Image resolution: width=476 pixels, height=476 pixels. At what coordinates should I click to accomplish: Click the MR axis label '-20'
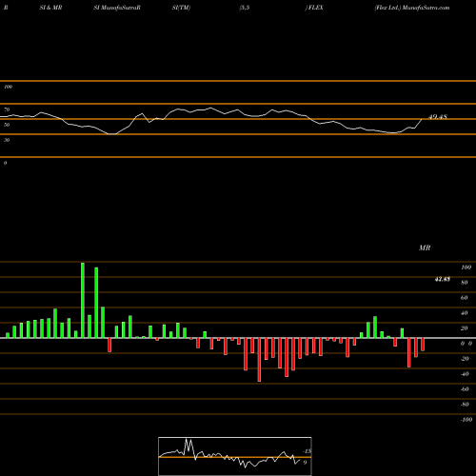coord(465,359)
